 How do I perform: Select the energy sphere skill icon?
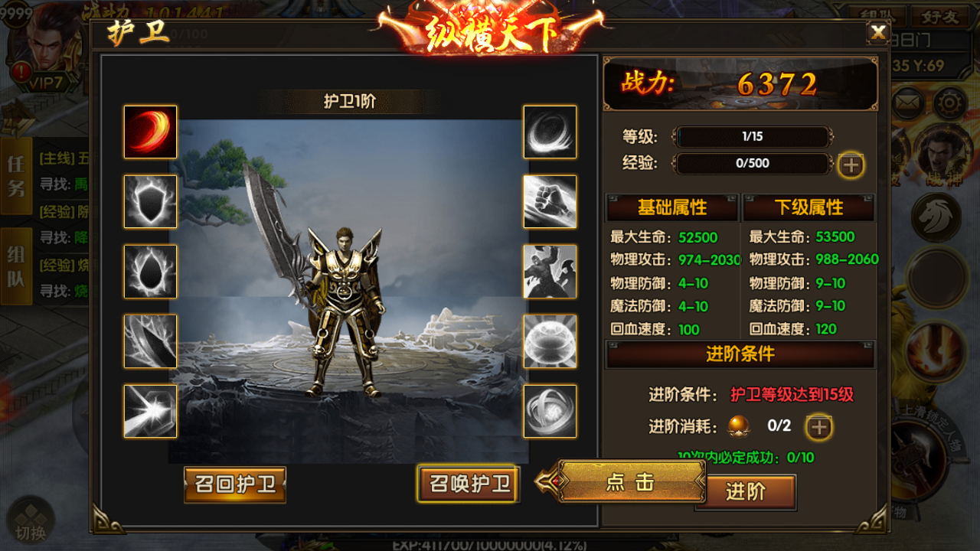[x=550, y=341]
